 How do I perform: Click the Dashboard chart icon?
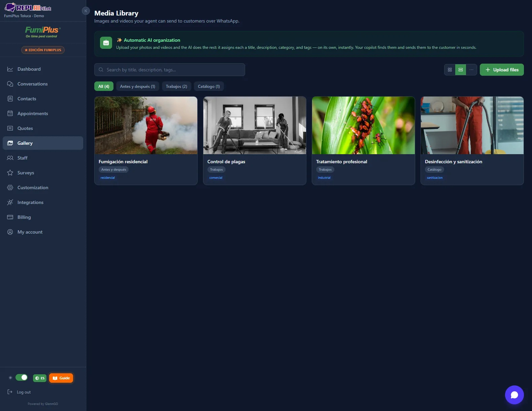[10, 69]
